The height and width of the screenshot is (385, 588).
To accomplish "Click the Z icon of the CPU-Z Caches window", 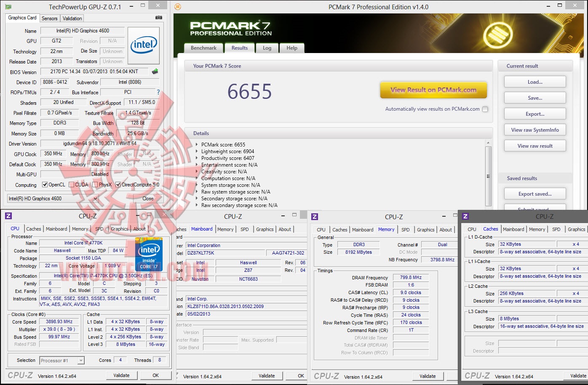I will coord(465,216).
